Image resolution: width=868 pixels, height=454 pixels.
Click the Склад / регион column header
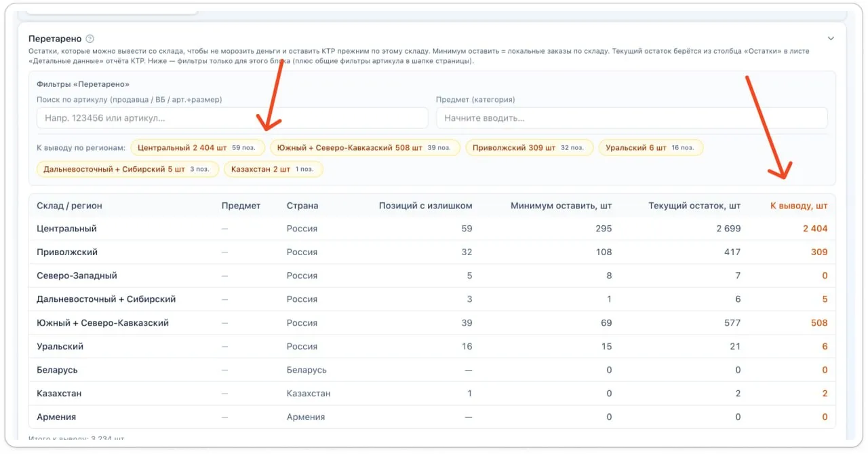69,206
